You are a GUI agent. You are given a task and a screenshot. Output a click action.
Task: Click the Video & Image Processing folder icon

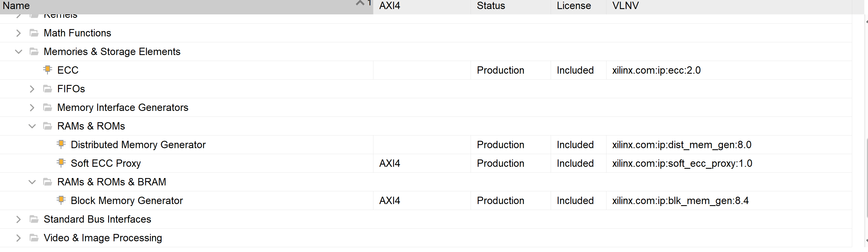pyautogui.click(x=34, y=238)
